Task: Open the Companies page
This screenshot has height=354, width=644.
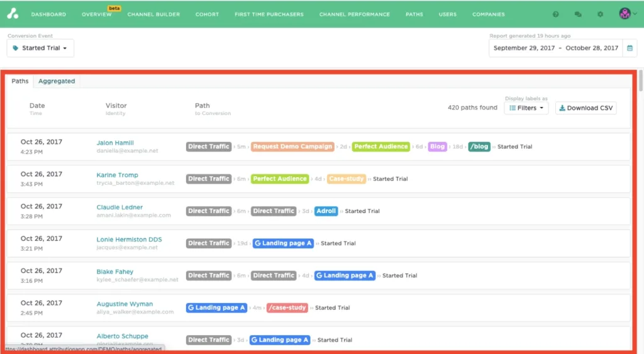Action: (x=488, y=14)
